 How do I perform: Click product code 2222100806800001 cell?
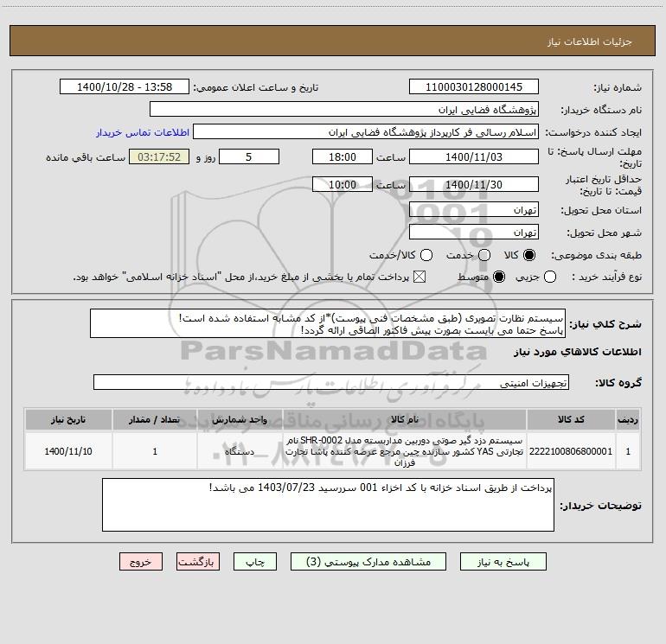pos(571,451)
